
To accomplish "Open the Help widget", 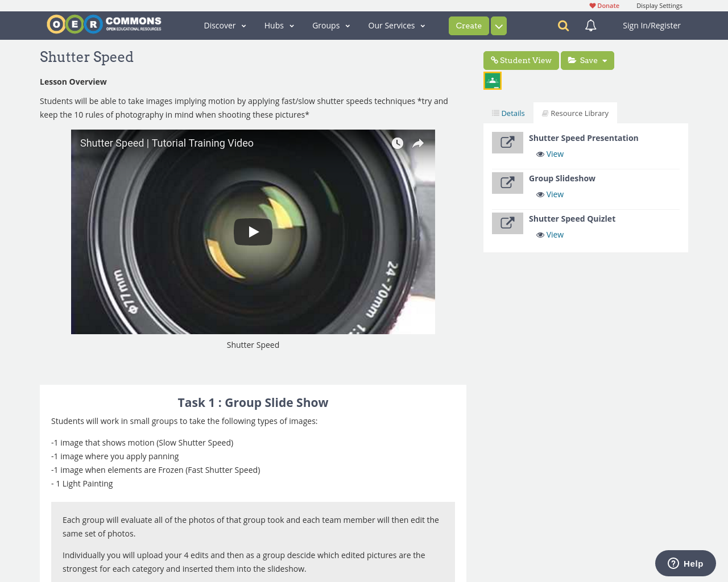I will (x=685, y=563).
